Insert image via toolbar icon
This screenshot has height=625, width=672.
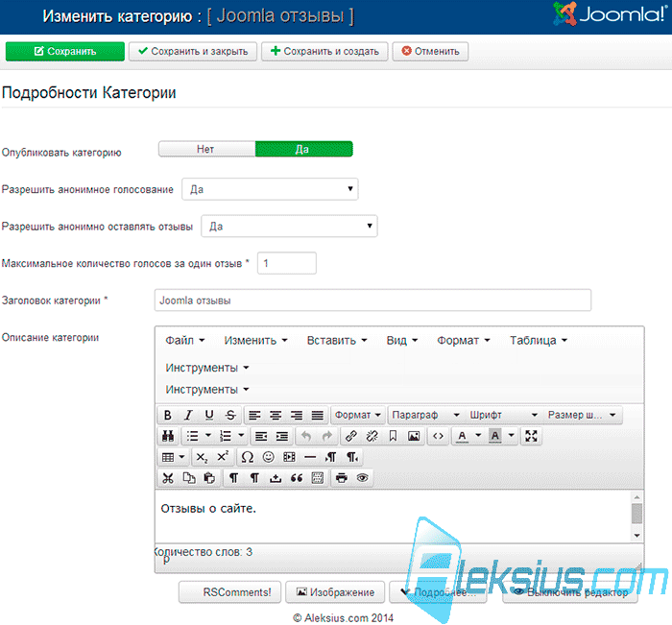(x=414, y=437)
